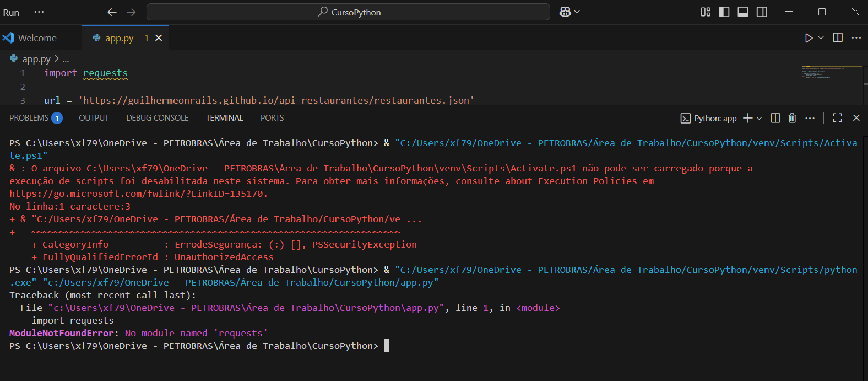Open the editor More Actions ellipsis
Screen dimensions: 868x381
(856, 37)
